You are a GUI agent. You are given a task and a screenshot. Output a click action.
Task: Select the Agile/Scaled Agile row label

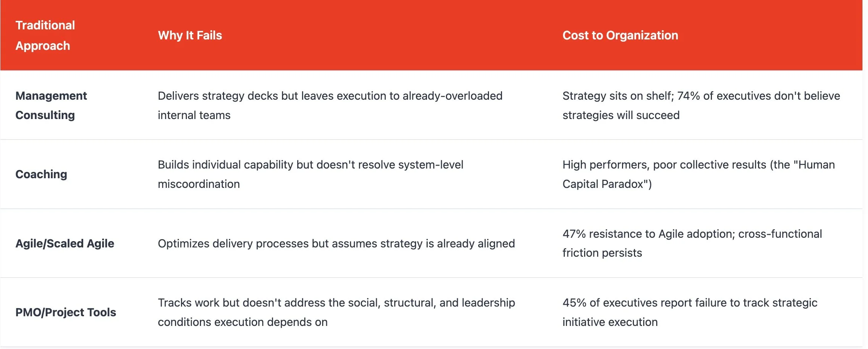point(65,243)
